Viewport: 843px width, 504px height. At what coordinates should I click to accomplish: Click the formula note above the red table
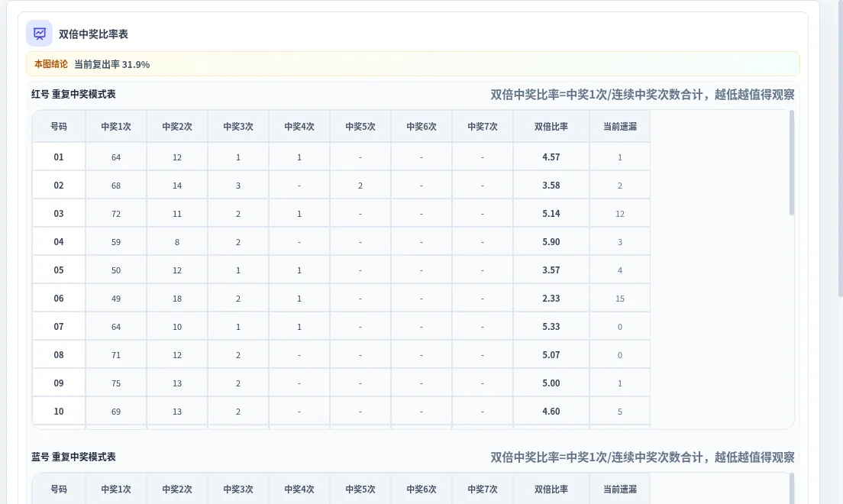pos(642,95)
